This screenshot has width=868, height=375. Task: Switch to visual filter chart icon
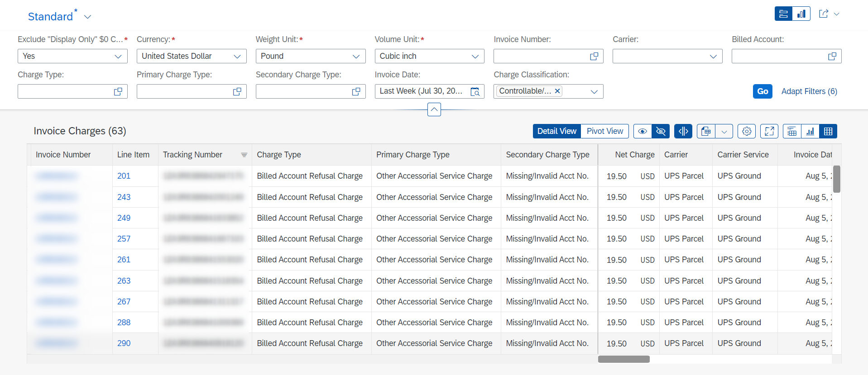[x=801, y=14]
